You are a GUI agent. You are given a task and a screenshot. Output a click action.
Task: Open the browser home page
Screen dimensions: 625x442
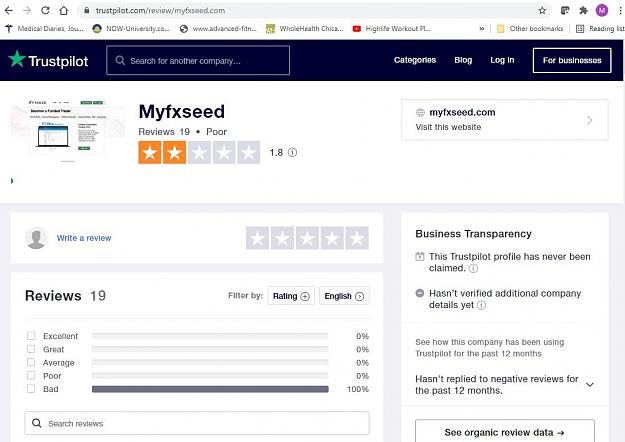[64, 10]
